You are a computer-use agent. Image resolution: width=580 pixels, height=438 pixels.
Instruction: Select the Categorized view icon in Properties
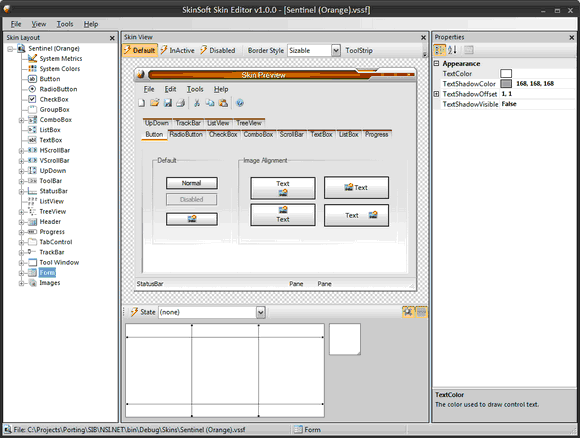(439, 50)
